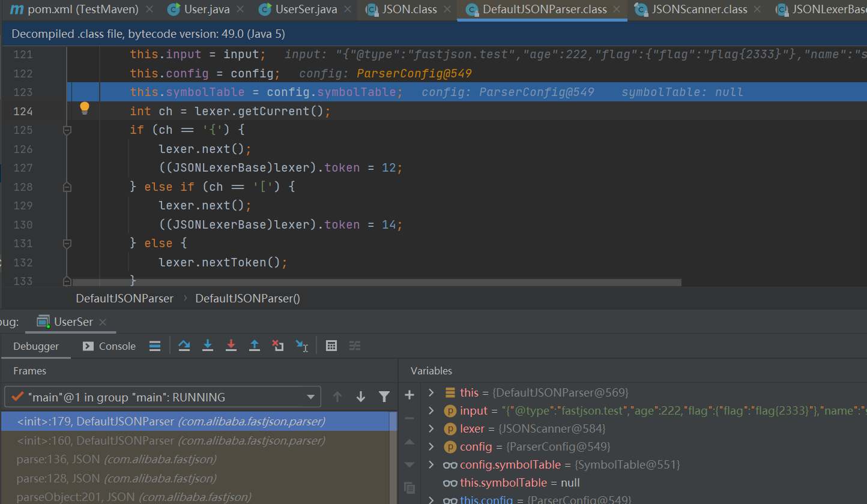Image resolution: width=867 pixels, height=504 pixels.
Task: Click the Step Into debugger icon
Action: tap(208, 346)
